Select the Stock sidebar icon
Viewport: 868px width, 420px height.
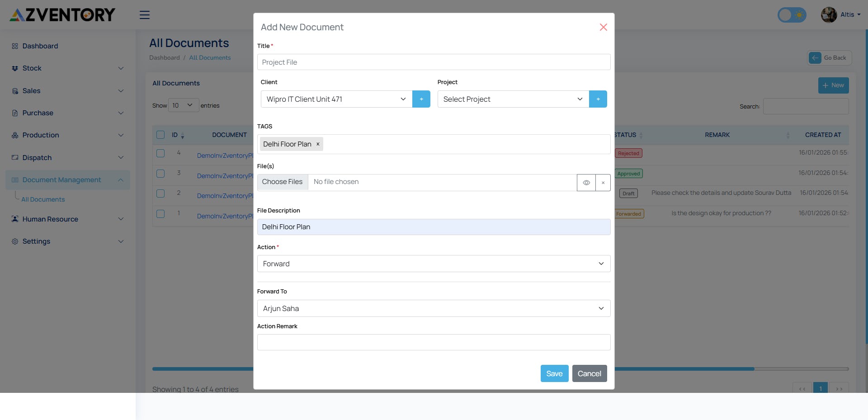point(14,68)
